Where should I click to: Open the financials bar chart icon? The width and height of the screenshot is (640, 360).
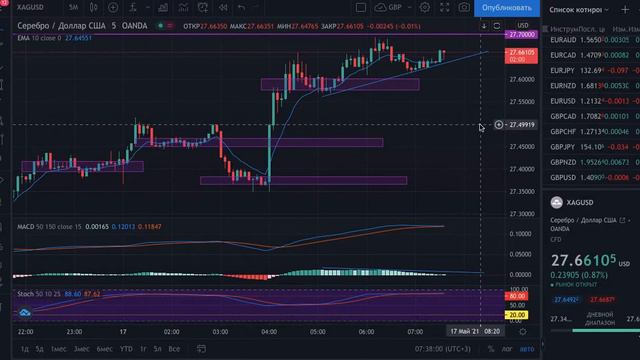[x=163, y=7]
